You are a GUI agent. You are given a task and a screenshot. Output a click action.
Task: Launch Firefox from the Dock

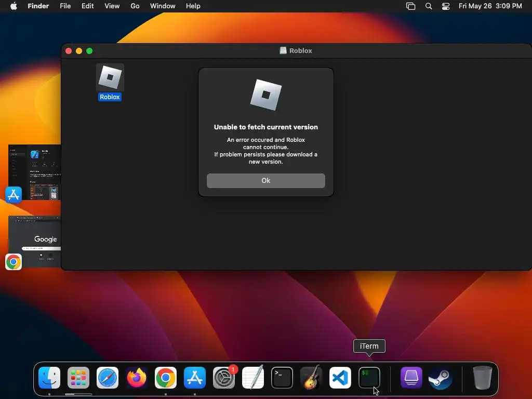point(137,378)
